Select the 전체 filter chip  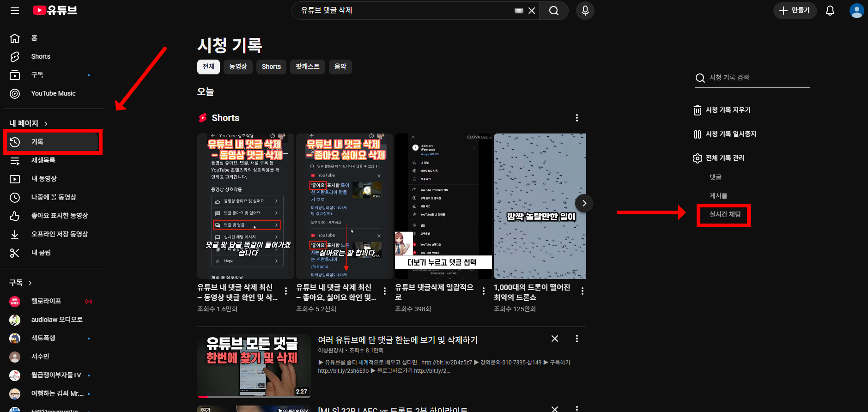(208, 67)
